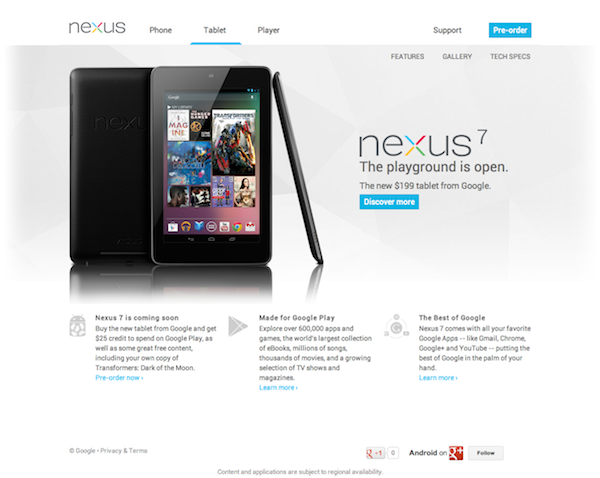Screen dimensions: 600x478
Task: Click the Google Play triangle icon
Action: click(238, 326)
